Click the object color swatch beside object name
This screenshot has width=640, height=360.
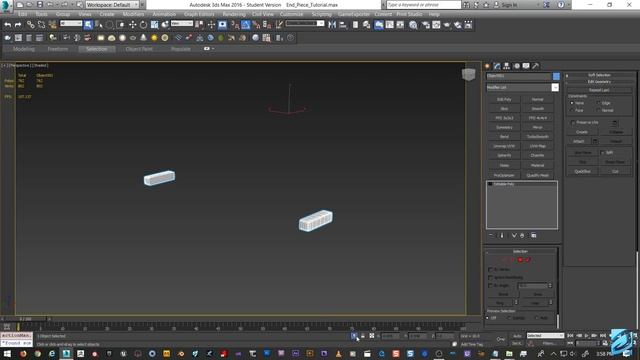(556, 76)
